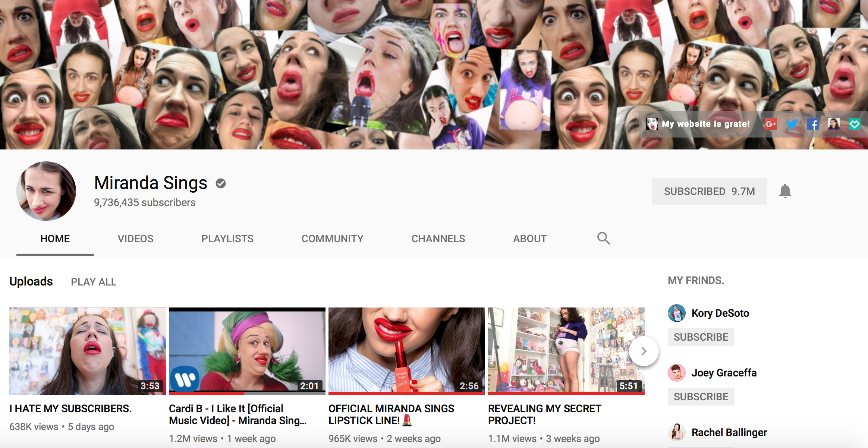The height and width of the screenshot is (448, 868).
Task: Open 'REVEALING MY SECRET PROJECT!' thumbnail
Action: (566, 351)
